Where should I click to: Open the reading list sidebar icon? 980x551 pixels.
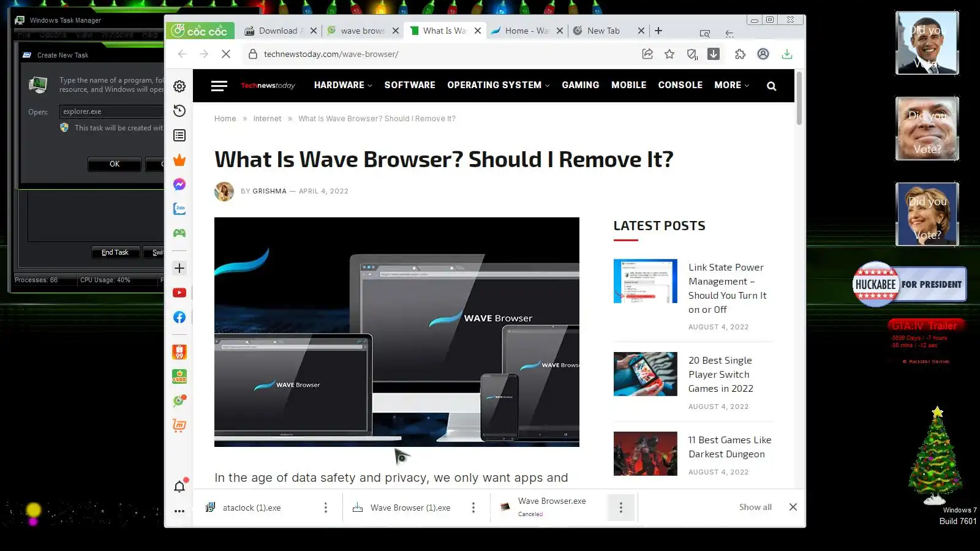pos(179,135)
